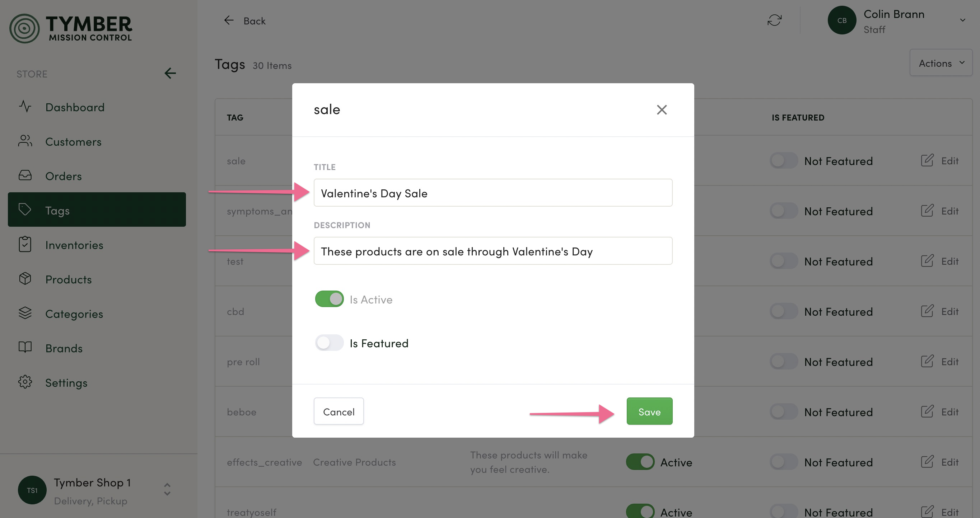Click the Dashboard pulse icon
Image resolution: width=980 pixels, height=518 pixels.
click(x=25, y=107)
